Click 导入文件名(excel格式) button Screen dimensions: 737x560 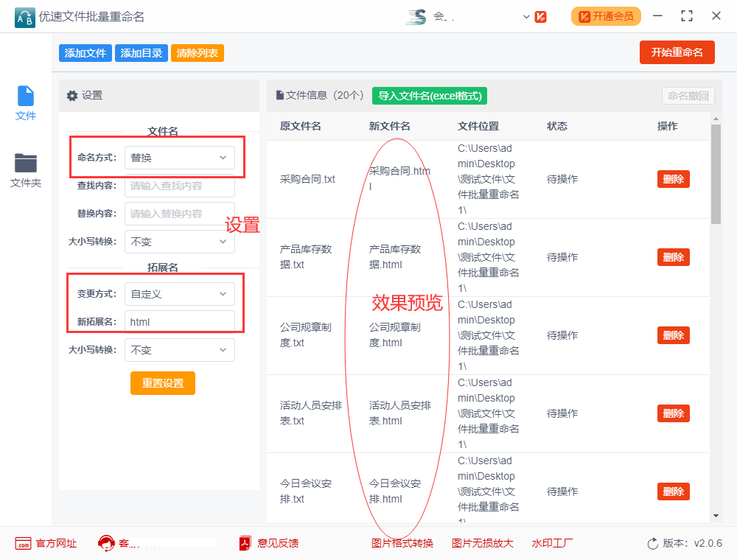click(x=430, y=96)
